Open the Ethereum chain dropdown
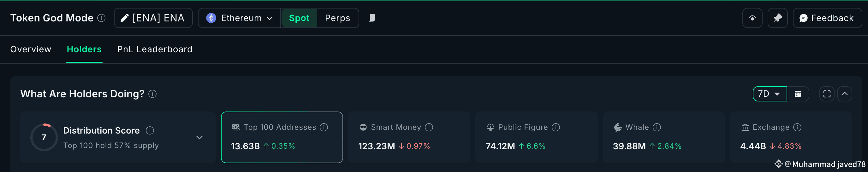868x172 pixels. 239,18
